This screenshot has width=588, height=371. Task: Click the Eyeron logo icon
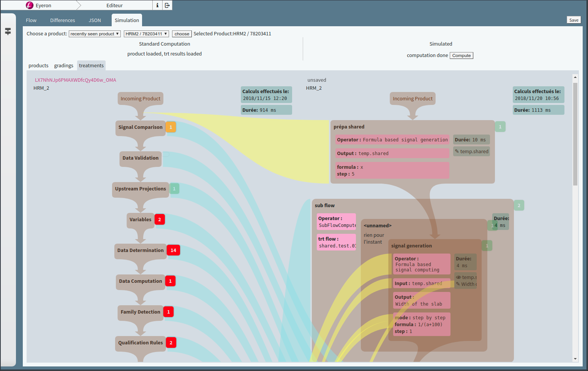[x=30, y=5]
